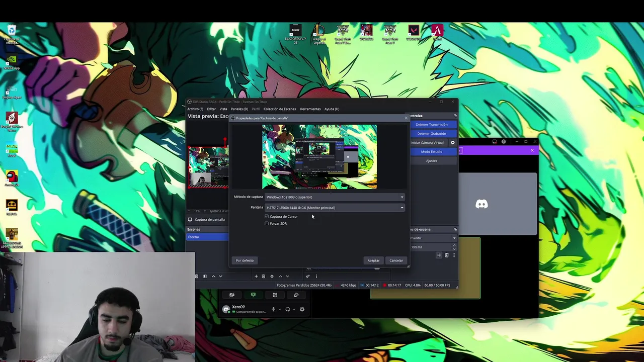644x362 pixels.
Task: Click Captura de pantalla source label
Action: tap(210, 220)
